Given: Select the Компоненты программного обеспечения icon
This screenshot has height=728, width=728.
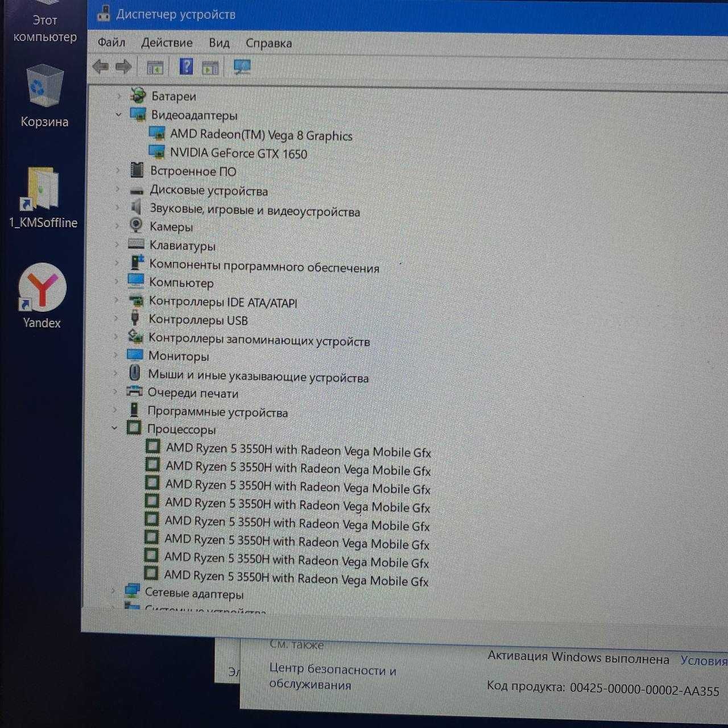Looking at the screenshot, I should tap(136, 262).
